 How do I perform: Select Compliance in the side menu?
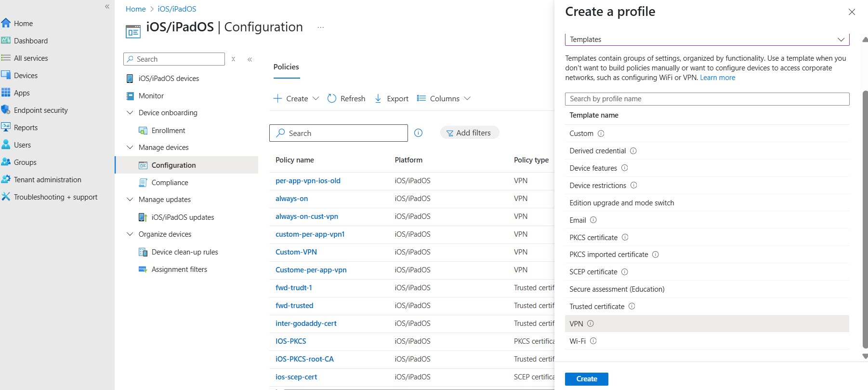pos(170,183)
